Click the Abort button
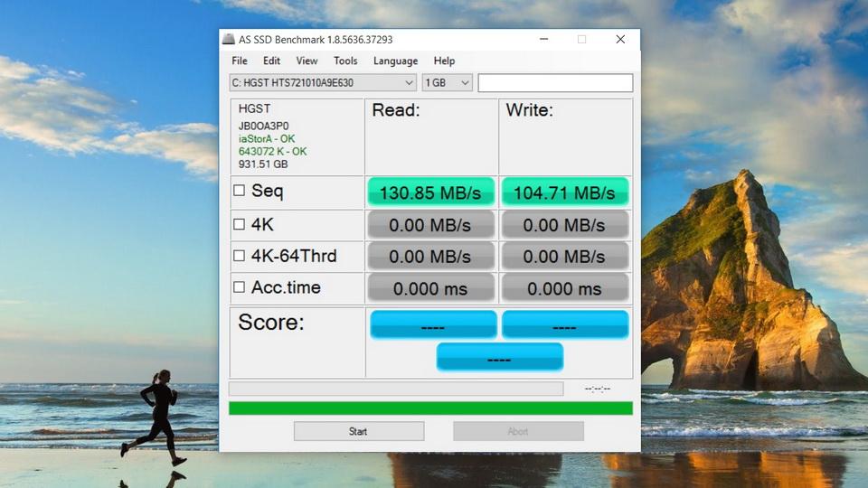This screenshot has width=868, height=488. (x=518, y=431)
